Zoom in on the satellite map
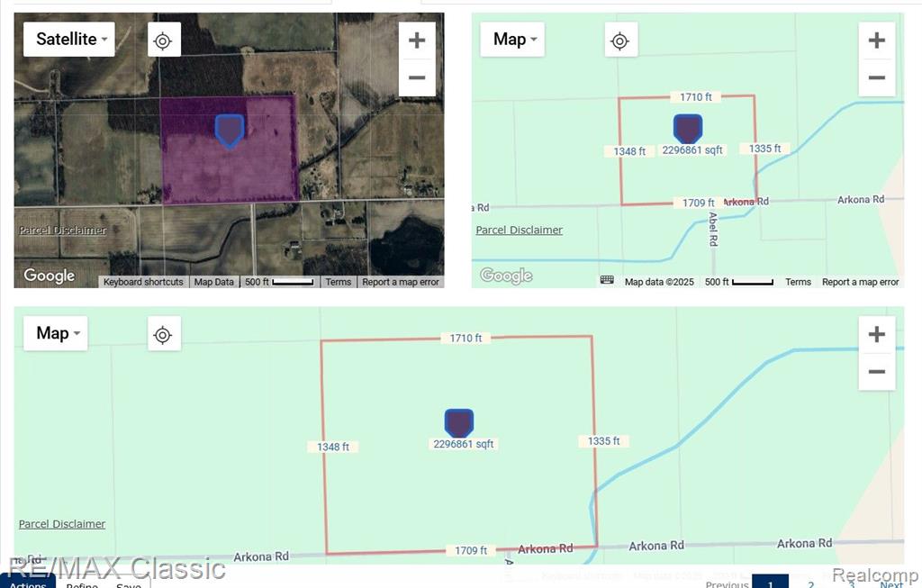This screenshot has height=588, width=922. tap(417, 41)
